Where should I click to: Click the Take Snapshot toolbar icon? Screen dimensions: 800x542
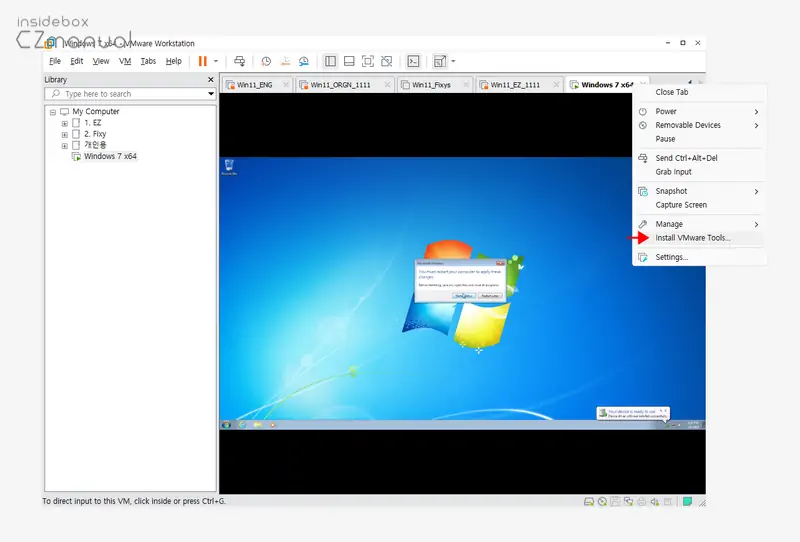(x=266, y=61)
